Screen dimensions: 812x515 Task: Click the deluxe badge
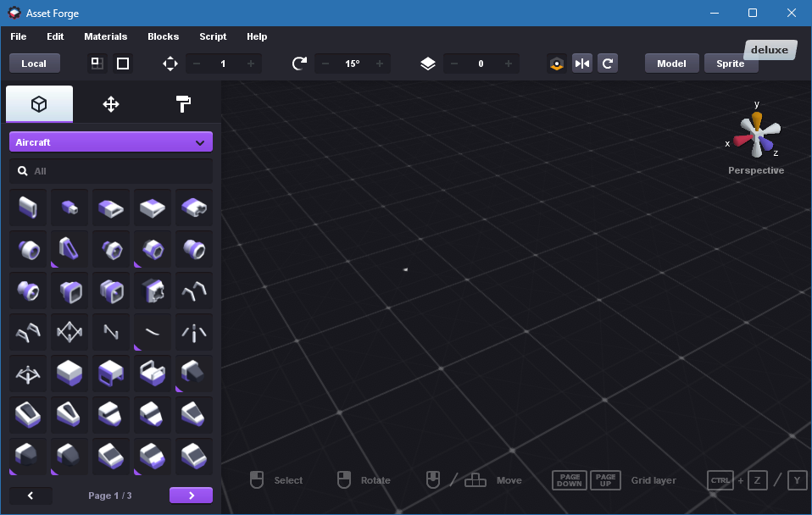tap(770, 50)
